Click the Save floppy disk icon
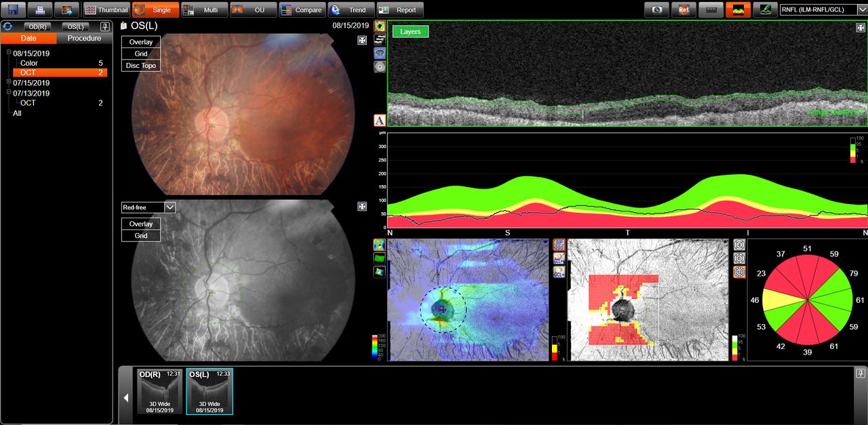Image resolution: width=868 pixels, height=425 pixels. pyautogui.click(x=14, y=10)
